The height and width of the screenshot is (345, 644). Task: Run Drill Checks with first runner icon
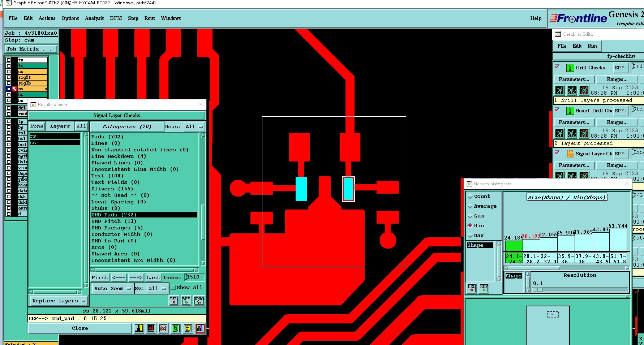click(x=559, y=90)
